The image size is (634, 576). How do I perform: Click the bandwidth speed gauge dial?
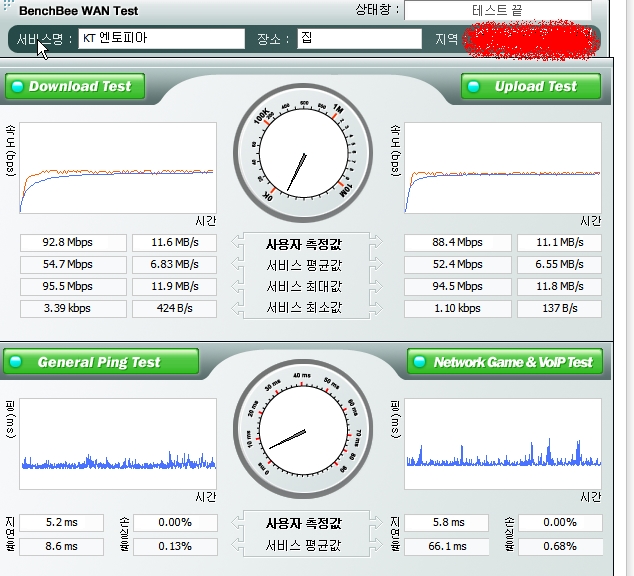(x=303, y=153)
